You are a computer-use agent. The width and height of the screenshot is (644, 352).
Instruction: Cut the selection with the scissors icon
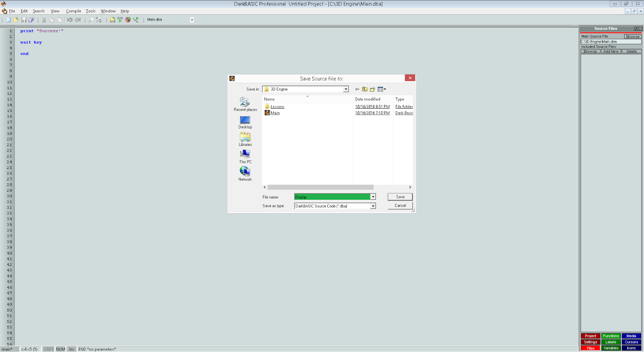coord(44,20)
